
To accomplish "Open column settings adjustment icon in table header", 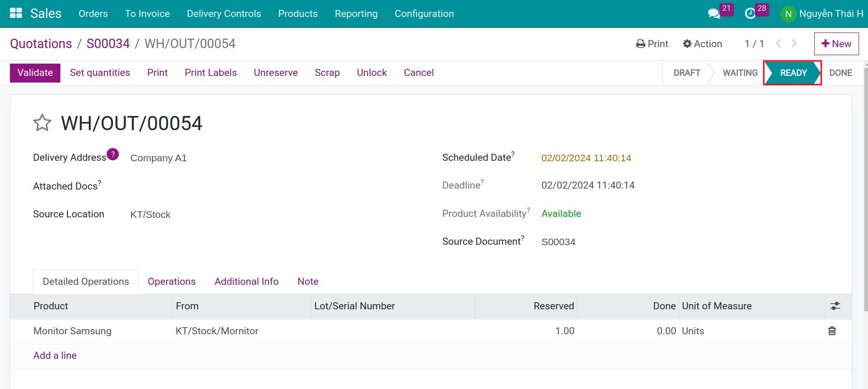I will [835, 306].
